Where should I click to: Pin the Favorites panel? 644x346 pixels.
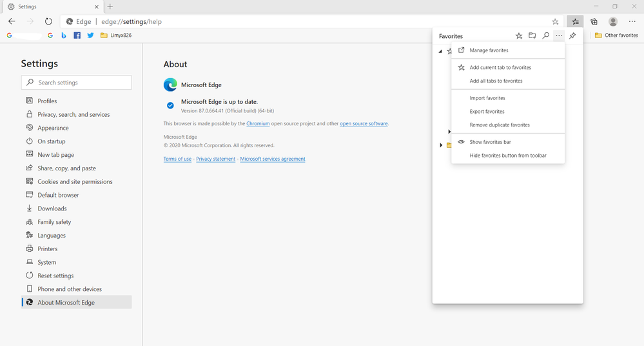click(x=572, y=36)
